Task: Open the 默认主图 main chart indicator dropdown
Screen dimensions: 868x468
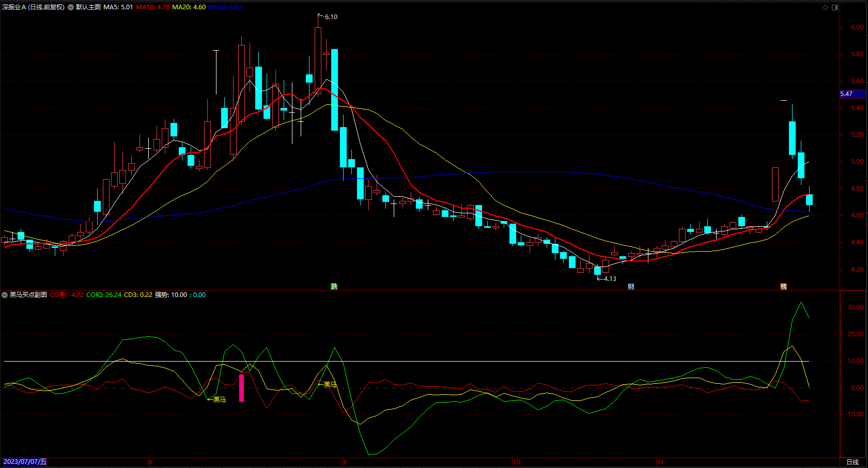Action: coord(71,7)
